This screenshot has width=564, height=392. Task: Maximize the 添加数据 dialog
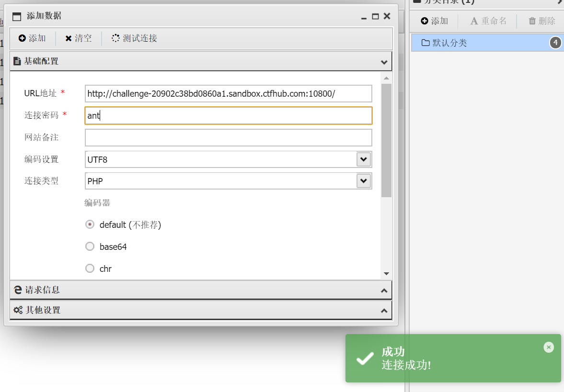(375, 17)
